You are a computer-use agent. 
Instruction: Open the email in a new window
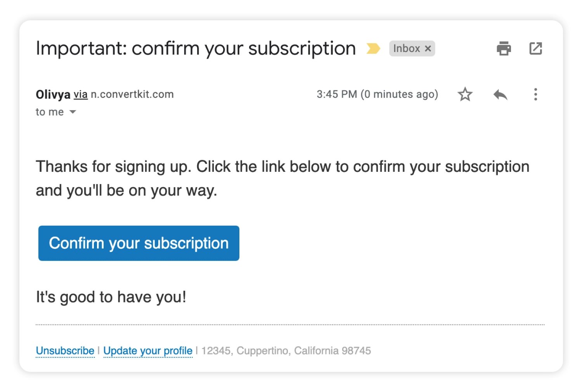click(535, 48)
